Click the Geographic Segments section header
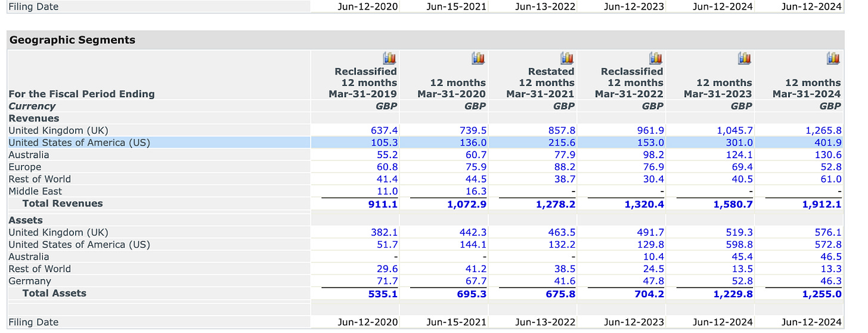The height and width of the screenshot is (333, 868). [x=72, y=40]
